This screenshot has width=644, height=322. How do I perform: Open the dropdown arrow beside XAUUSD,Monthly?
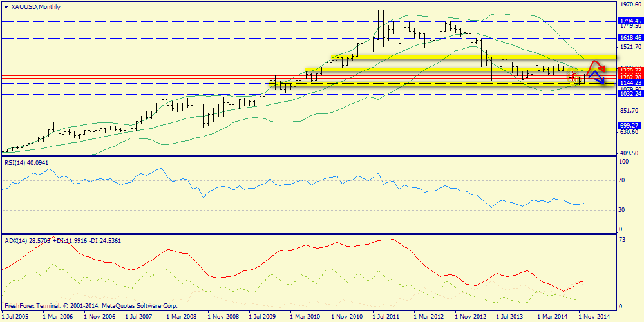[6, 6]
